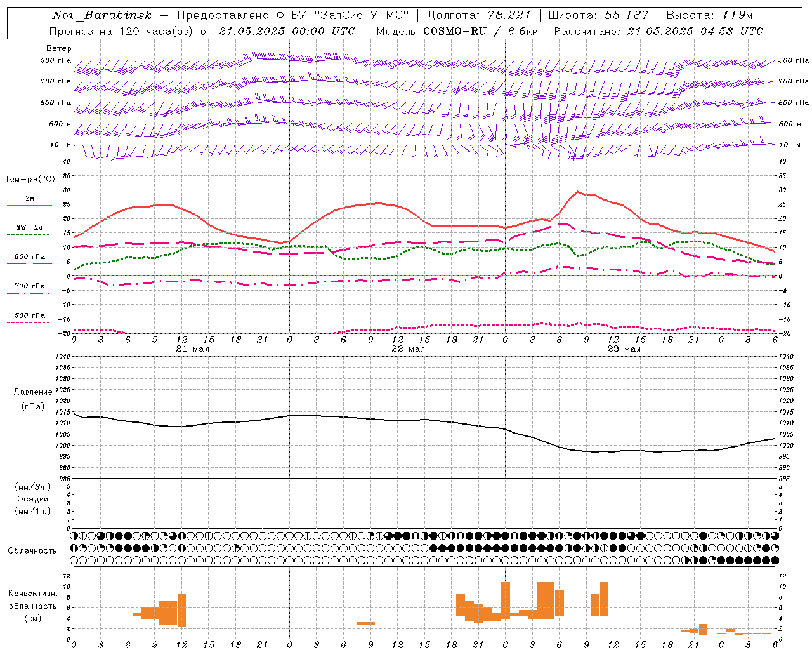Click the '(км)' convective height unit label
Screen dimensions: 812x650
[32, 618]
